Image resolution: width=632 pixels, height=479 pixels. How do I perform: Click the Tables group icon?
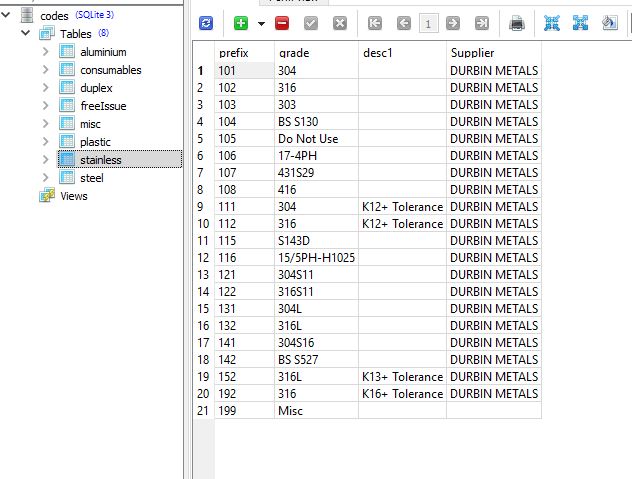(47, 33)
